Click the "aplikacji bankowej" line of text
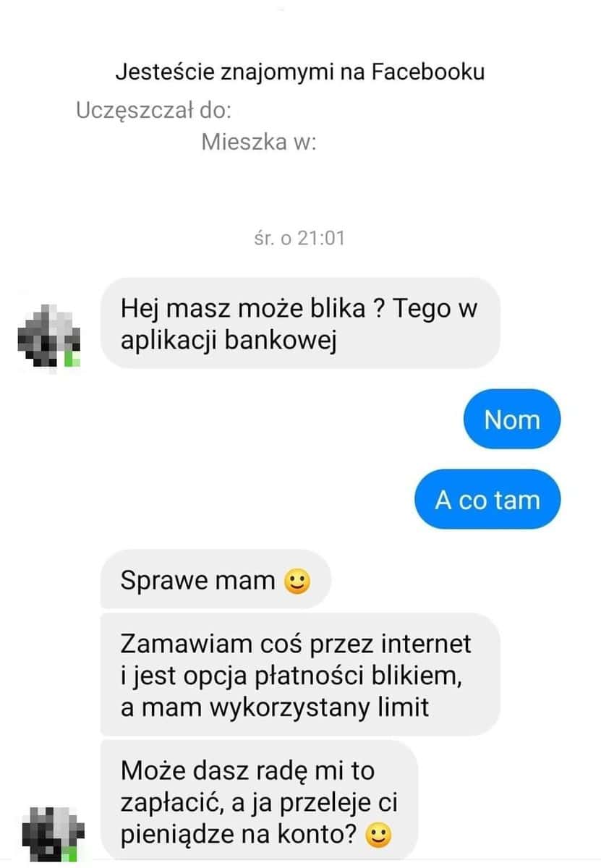This screenshot has width=601, height=868. tap(229, 341)
